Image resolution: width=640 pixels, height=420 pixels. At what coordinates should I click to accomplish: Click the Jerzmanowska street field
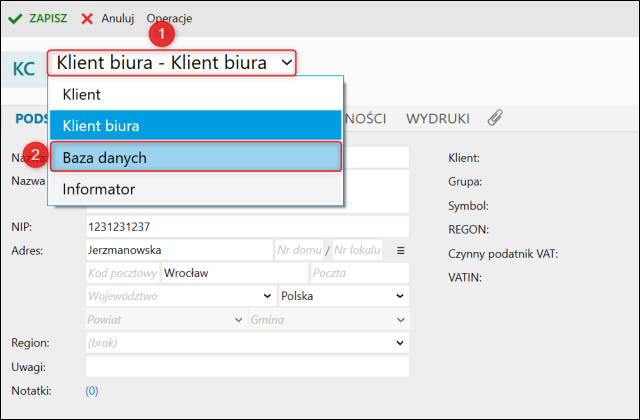[x=179, y=250]
